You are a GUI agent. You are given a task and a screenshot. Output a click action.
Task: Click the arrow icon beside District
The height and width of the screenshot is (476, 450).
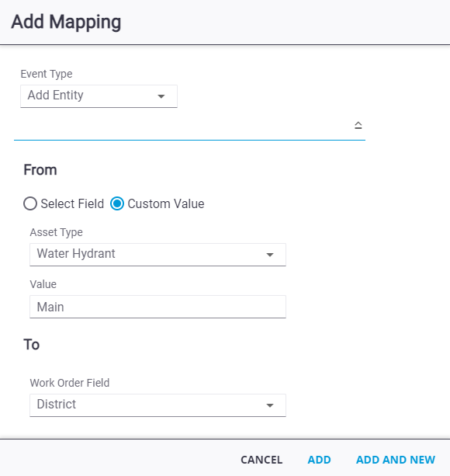point(270,405)
